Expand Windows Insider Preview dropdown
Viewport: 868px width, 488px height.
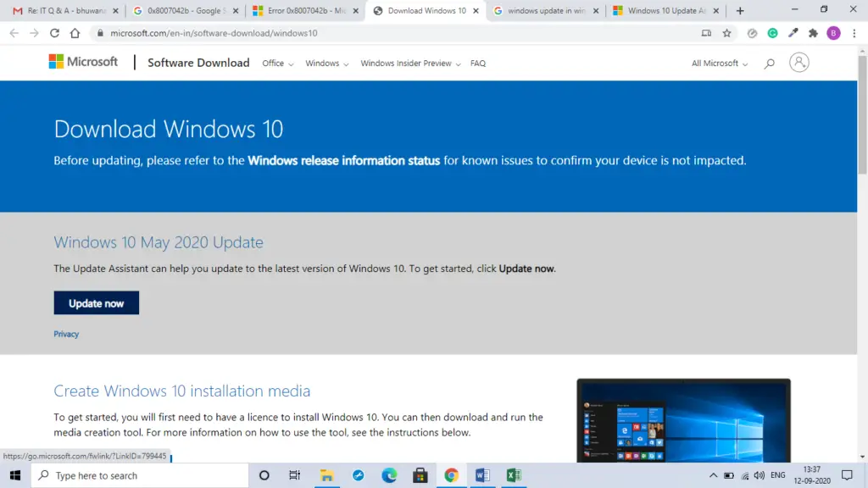click(x=411, y=64)
